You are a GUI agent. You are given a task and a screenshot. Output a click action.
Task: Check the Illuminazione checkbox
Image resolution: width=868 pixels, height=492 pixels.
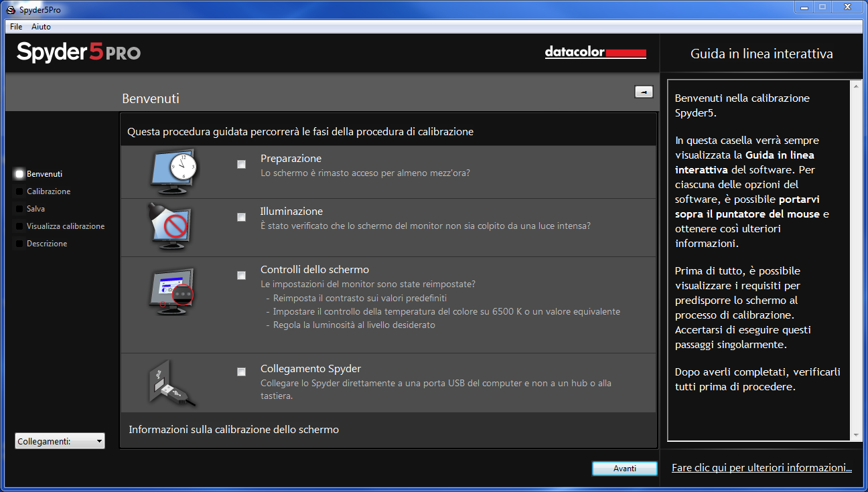pos(241,217)
